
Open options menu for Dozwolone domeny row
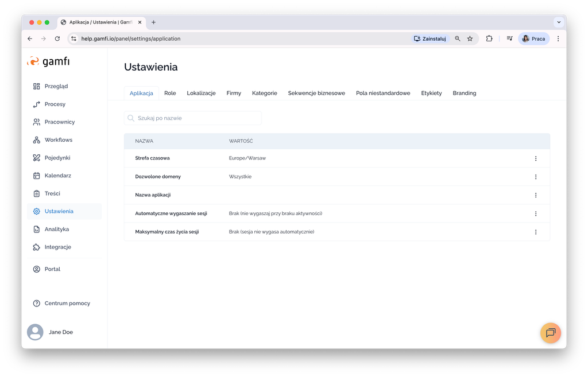point(536,177)
